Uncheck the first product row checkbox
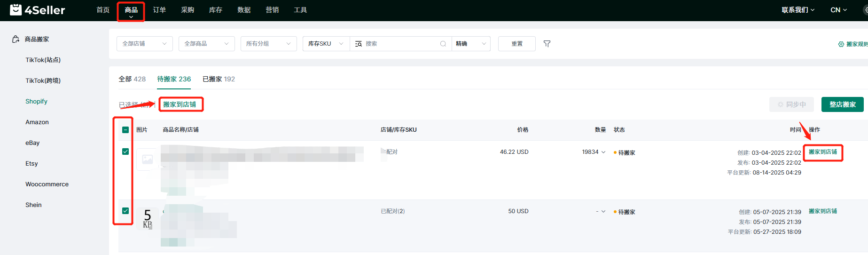Viewport: 868px width, 255px height. (125, 151)
